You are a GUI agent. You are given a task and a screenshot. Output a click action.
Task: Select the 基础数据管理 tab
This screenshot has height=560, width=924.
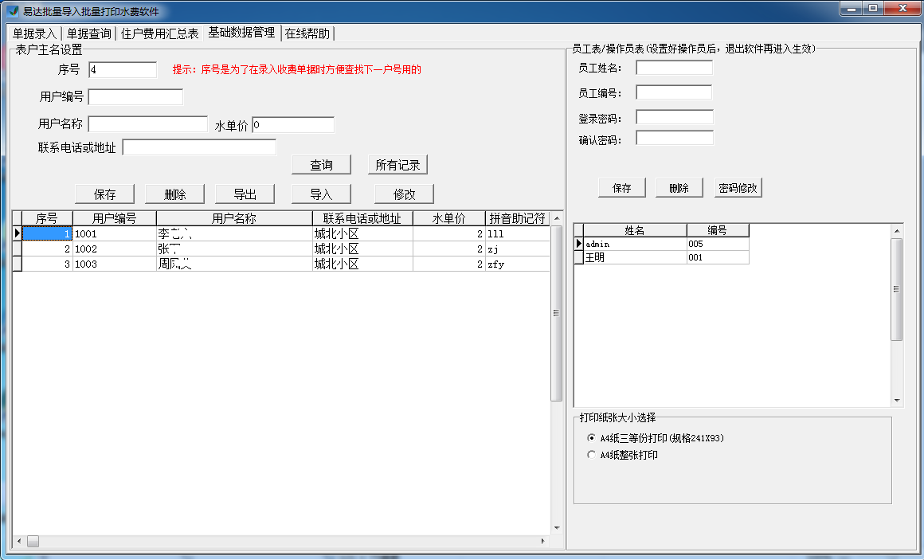[x=241, y=33]
